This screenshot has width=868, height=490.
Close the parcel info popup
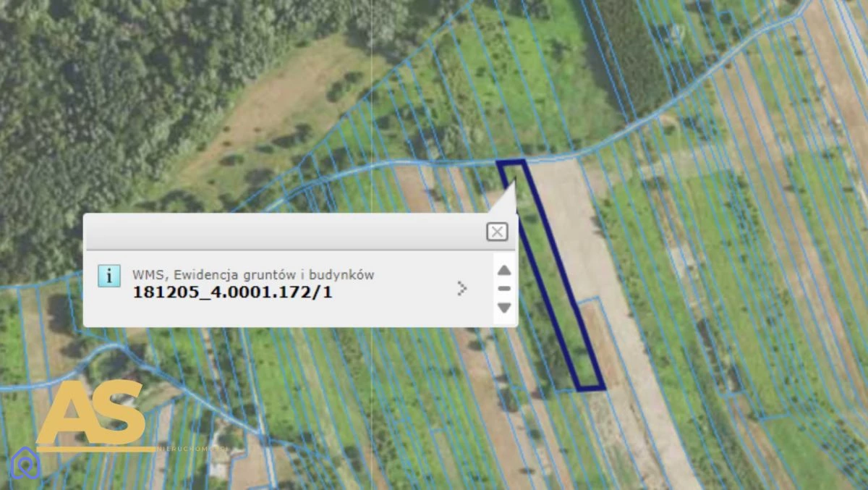tap(497, 232)
